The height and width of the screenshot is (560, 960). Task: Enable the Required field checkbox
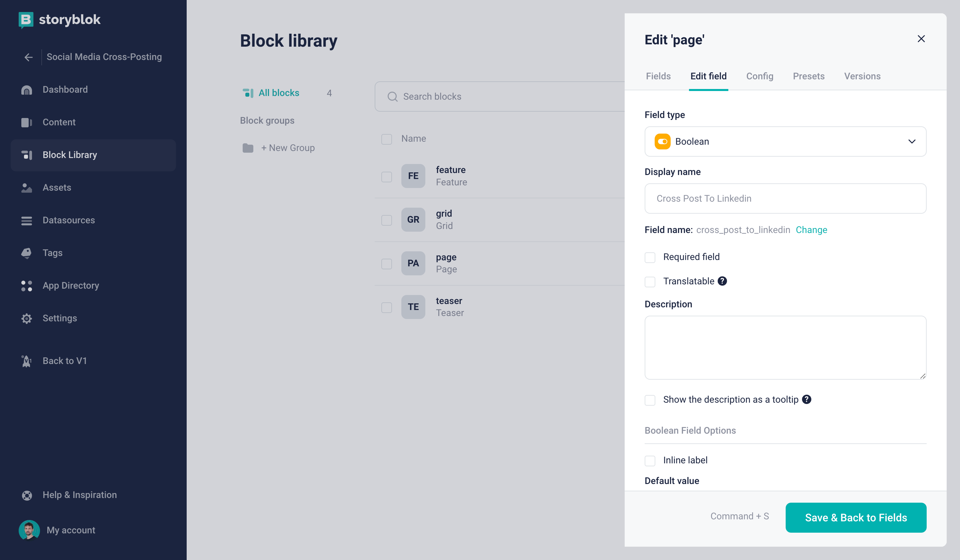[x=650, y=258]
